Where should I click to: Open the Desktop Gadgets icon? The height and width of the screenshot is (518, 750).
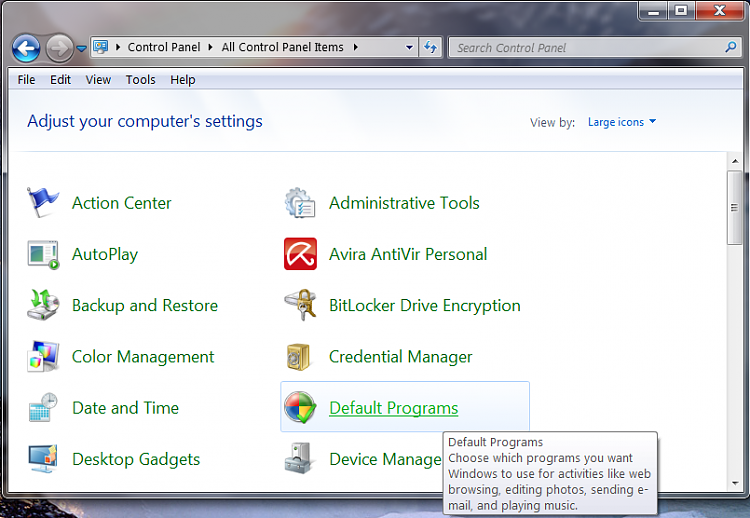[43, 459]
